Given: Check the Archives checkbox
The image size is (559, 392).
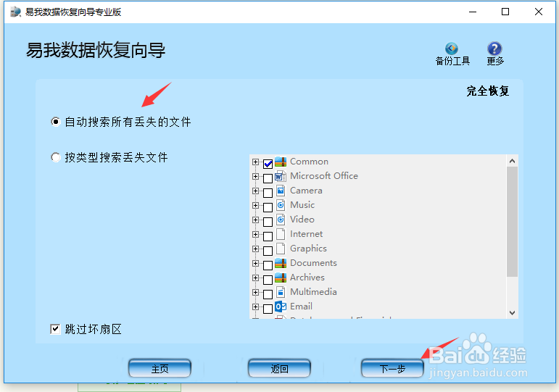Looking at the screenshot, I should click(x=268, y=280).
